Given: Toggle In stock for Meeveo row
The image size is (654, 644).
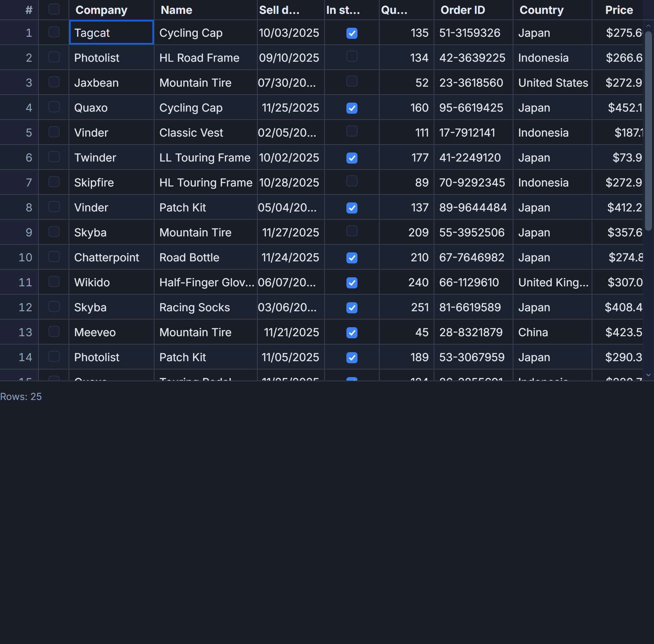Looking at the screenshot, I should pos(352,332).
